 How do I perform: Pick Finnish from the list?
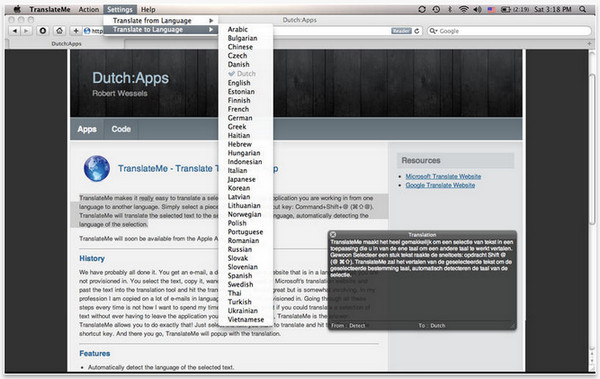(x=245, y=100)
